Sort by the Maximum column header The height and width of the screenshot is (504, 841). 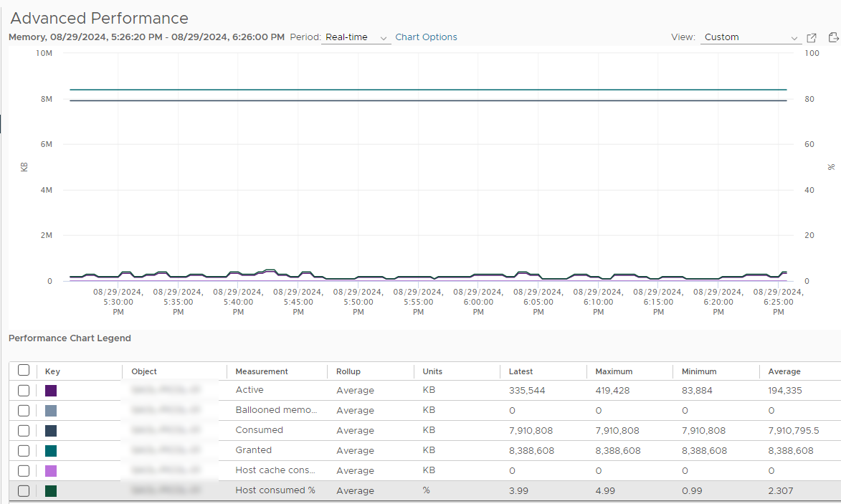point(614,371)
